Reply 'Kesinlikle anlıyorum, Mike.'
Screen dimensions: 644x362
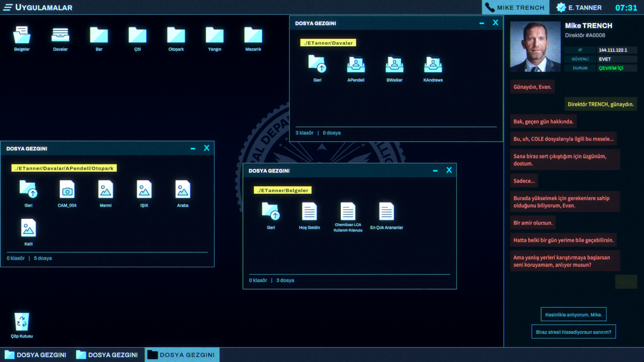point(574,314)
